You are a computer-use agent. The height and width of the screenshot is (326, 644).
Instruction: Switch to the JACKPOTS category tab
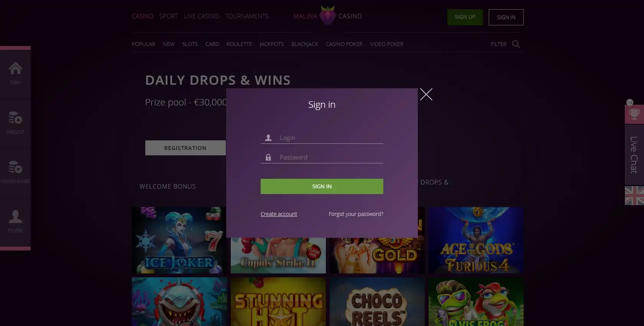(x=272, y=44)
